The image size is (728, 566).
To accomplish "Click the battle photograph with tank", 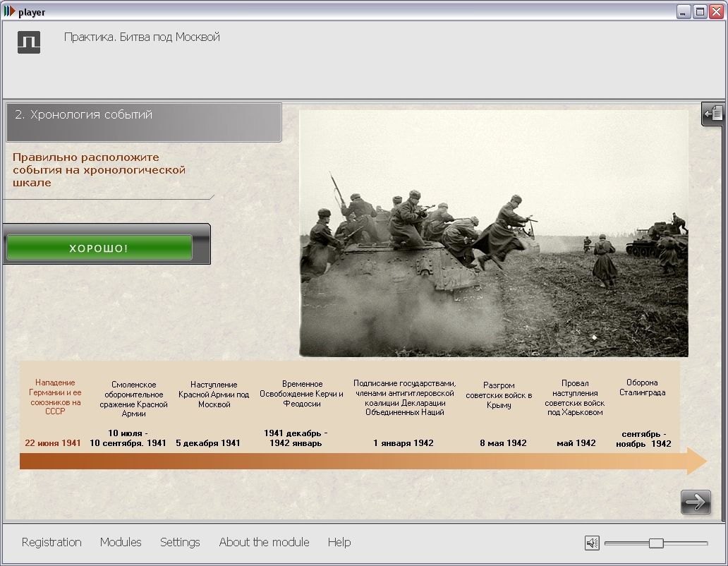I will coord(494,234).
